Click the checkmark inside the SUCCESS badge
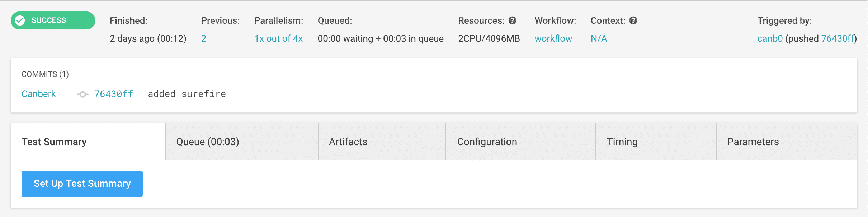868x217 pixels. click(x=20, y=20)
